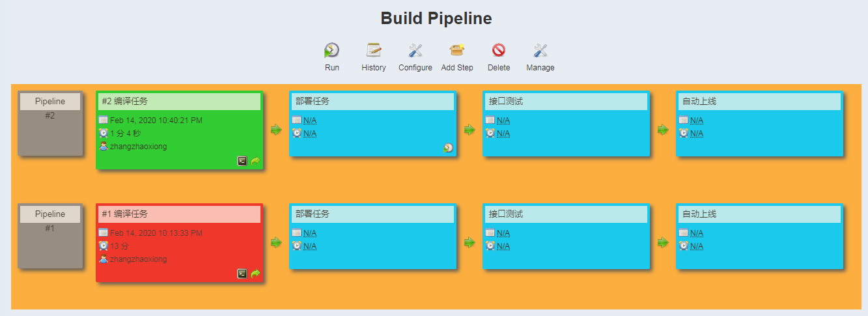The width and height of the screenshot is (868, 316).
Task: Open console output for failed build #1
Action: 242,274
